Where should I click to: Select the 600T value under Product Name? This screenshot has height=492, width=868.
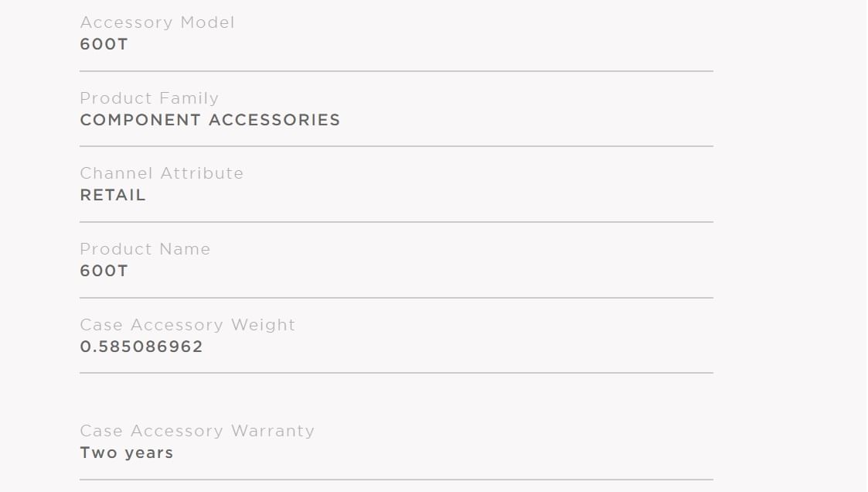(x=104, y=271)
